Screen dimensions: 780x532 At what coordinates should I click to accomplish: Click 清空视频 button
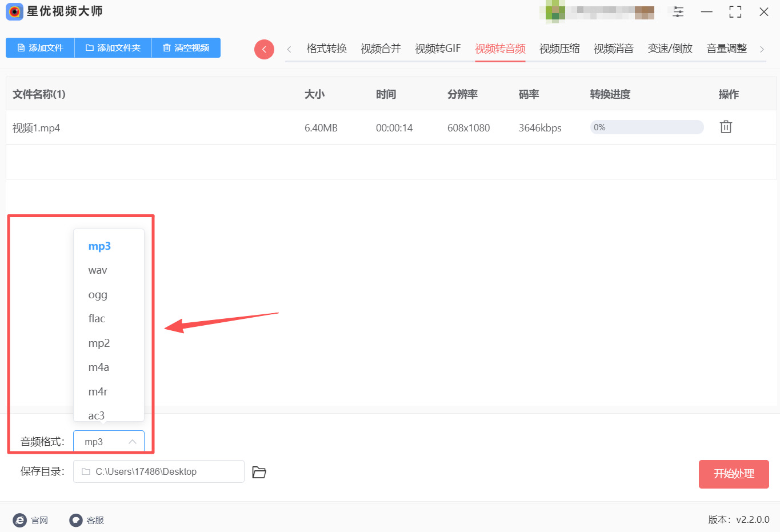[x=186, y=48]
